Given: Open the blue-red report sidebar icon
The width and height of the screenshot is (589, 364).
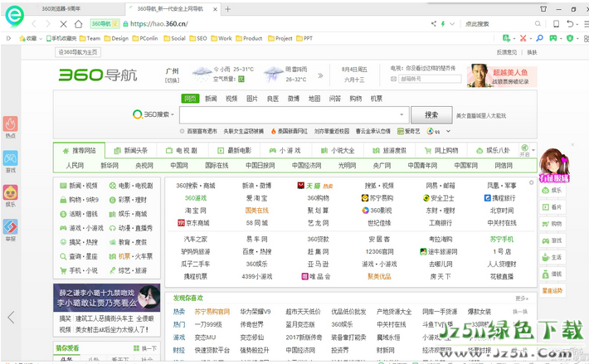Looking at the screenshot, I should [x=11, y=226].
